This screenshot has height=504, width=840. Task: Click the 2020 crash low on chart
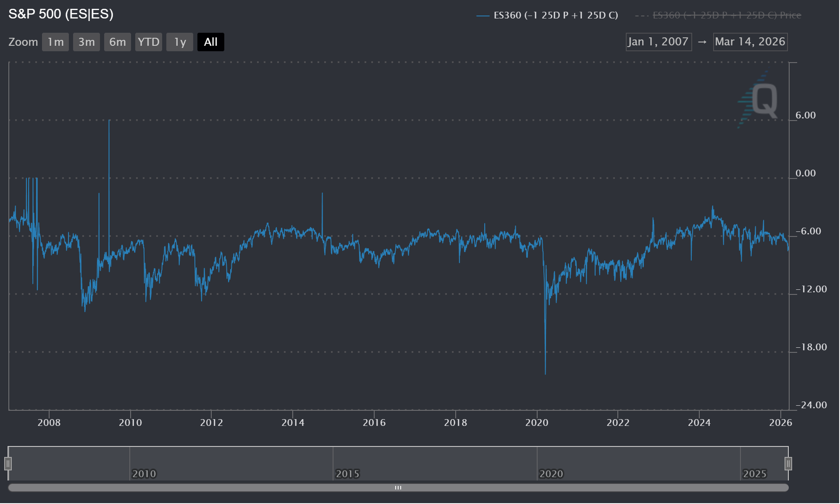pyautogui.click(x=545, y=373)
